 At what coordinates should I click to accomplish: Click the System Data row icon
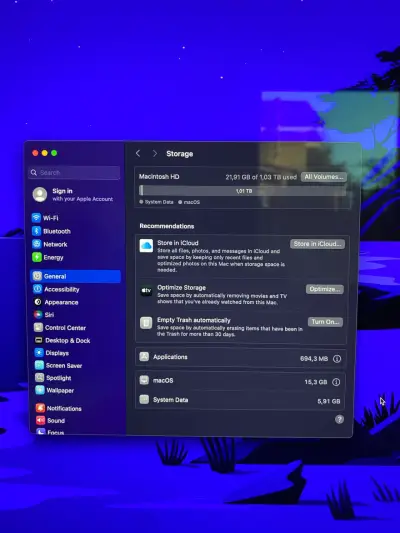(144, 399)
